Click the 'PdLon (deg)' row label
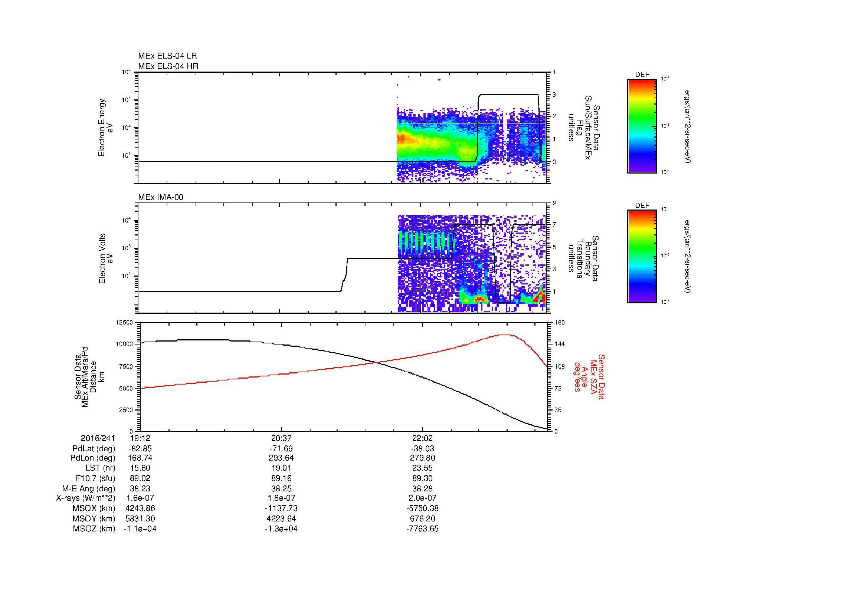Viewport: 868px width, 613px height. [93, 458]
